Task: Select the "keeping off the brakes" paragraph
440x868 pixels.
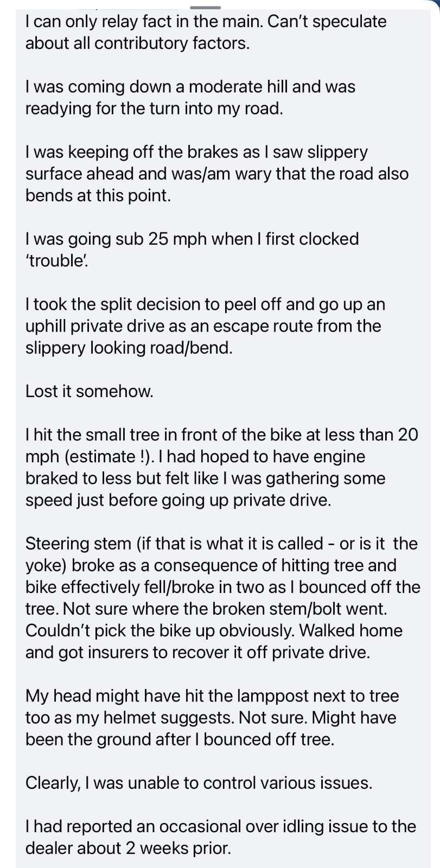Action: (x=196, y=152)
